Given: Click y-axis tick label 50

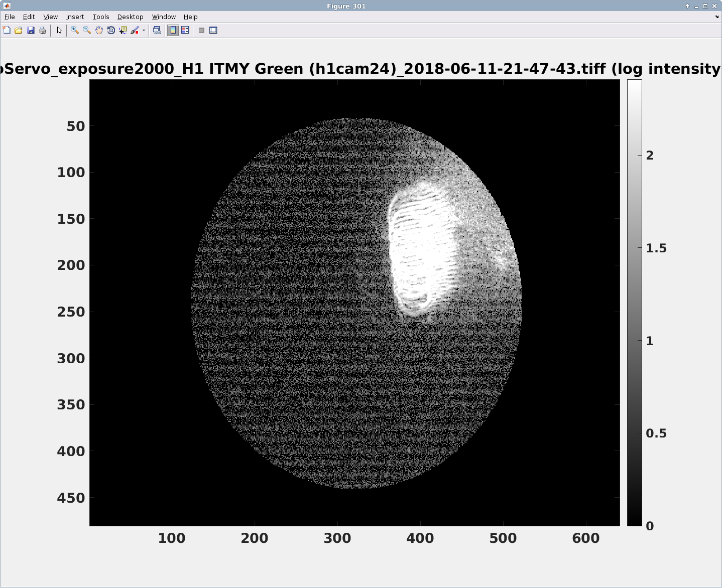Looking at the screenshot, I should [x=76, y=126].
